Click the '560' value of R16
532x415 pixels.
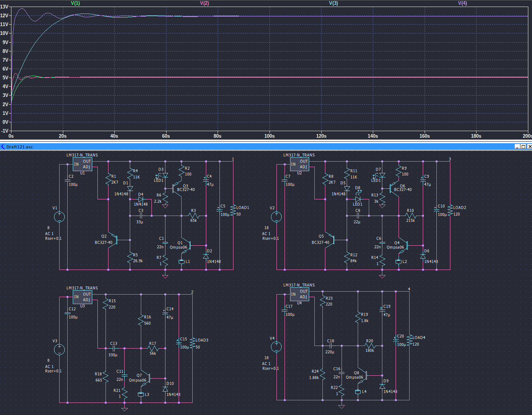147,323
